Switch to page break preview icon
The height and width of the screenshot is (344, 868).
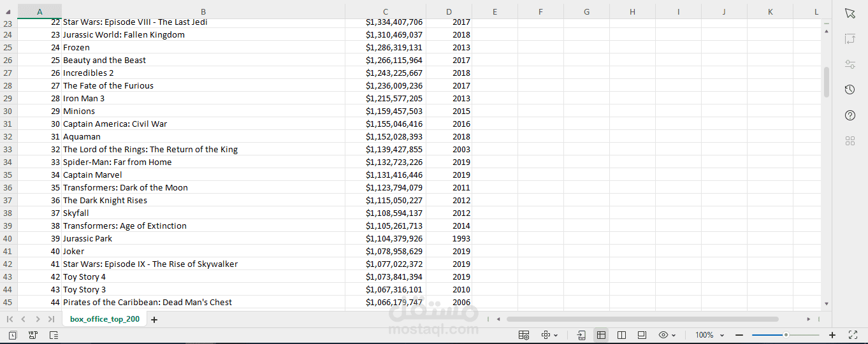pyautogui.click(x=622, y=335)
